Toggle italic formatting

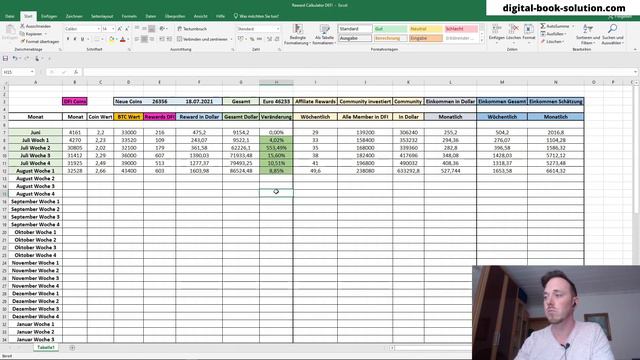pos(75,39)
